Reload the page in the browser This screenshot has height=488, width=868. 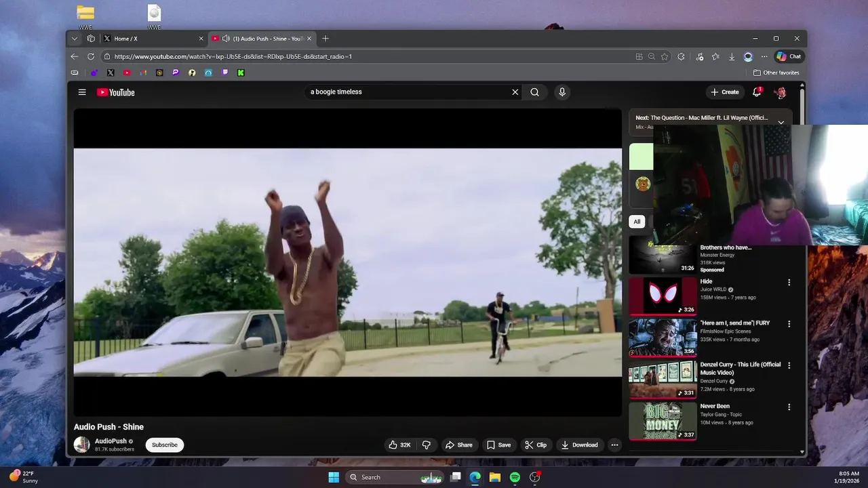pos(91,56)
